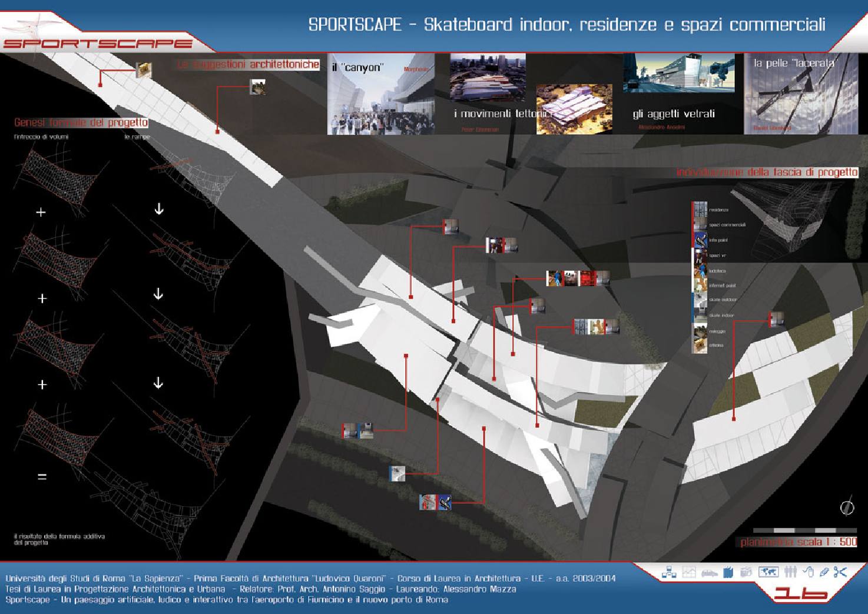868x614 pixels.
Task: Click the blue buildings icon in bottom strip
Action: [727, 572]
